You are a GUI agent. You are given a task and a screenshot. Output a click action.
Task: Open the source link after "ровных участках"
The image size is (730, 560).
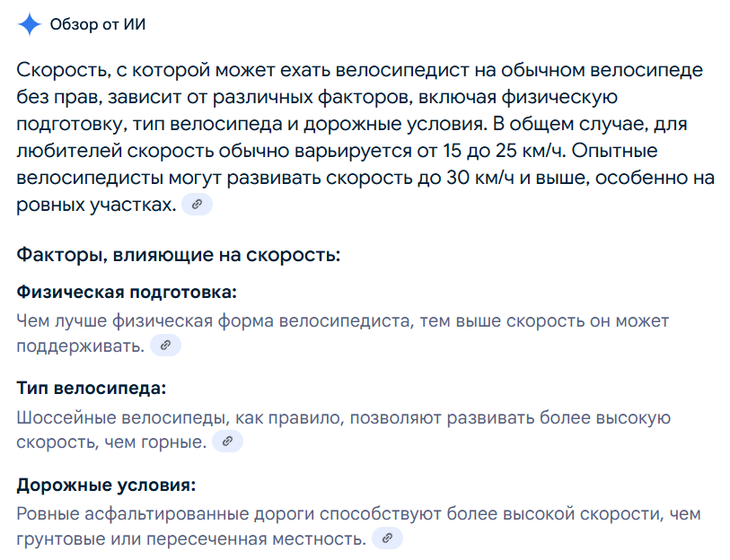(x=197, y=205)
